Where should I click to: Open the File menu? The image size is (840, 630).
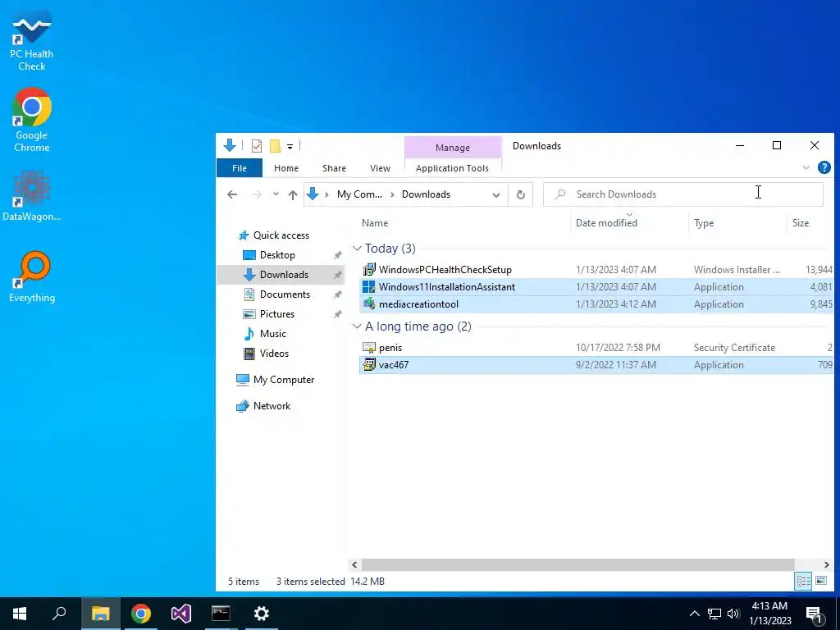[240, 168]
